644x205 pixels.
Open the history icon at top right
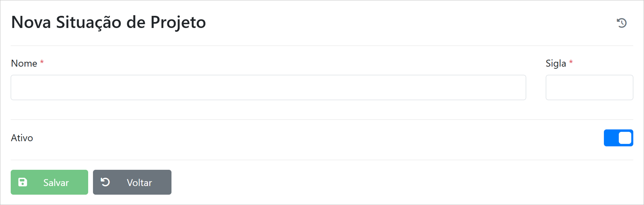tap(622, 23)
